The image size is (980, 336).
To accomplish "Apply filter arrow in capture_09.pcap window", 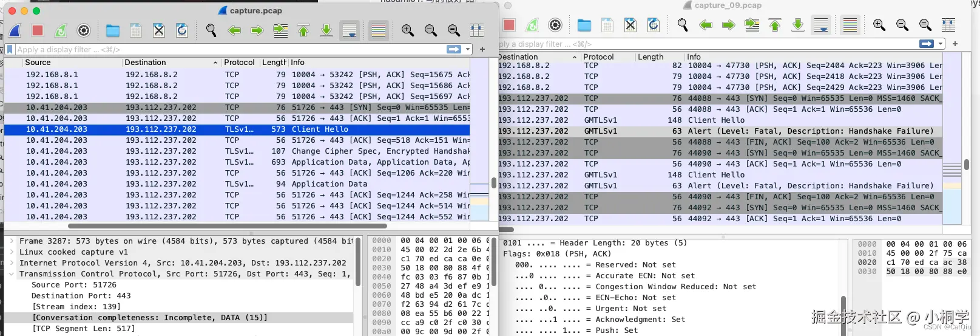I will coord(927,44).
